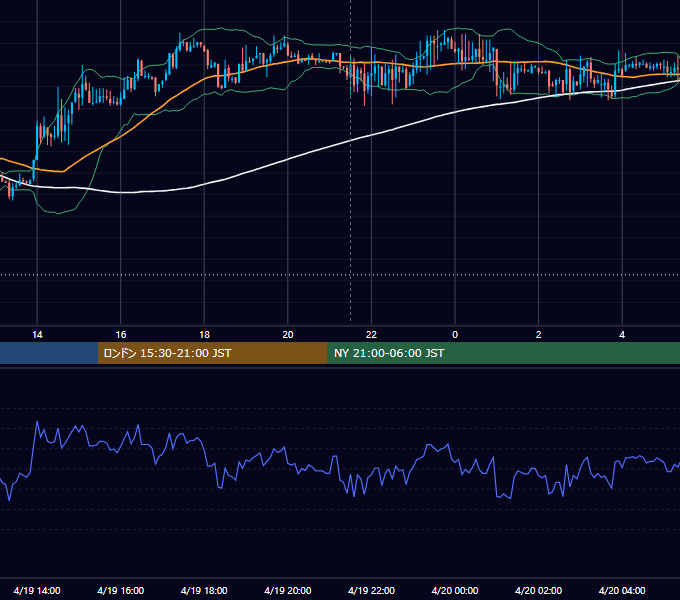Click the 4/20 02:00 label on indicator axis
The width and height of the screenshot is (680, 600).
tap(539, 590)
